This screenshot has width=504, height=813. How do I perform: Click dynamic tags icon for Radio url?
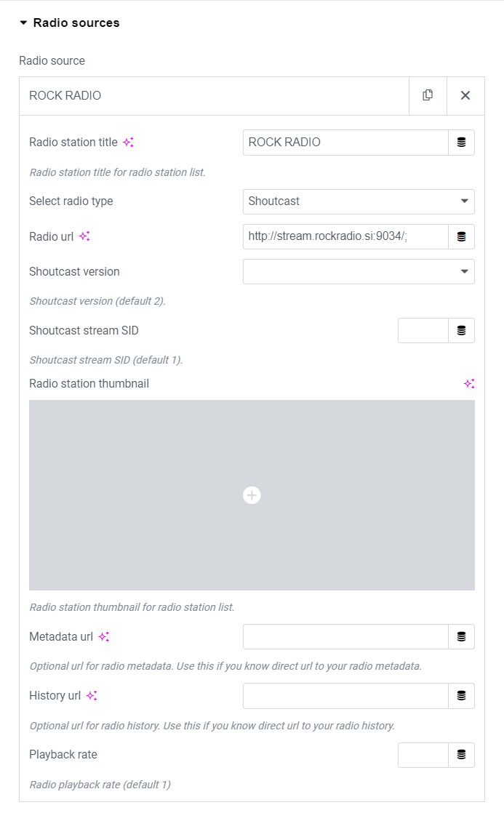tap(461, 236)
